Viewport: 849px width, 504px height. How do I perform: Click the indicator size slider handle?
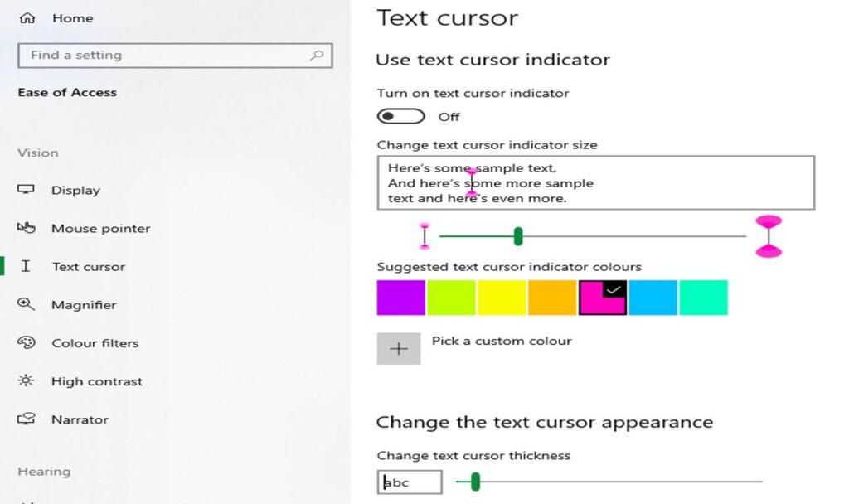518,236
